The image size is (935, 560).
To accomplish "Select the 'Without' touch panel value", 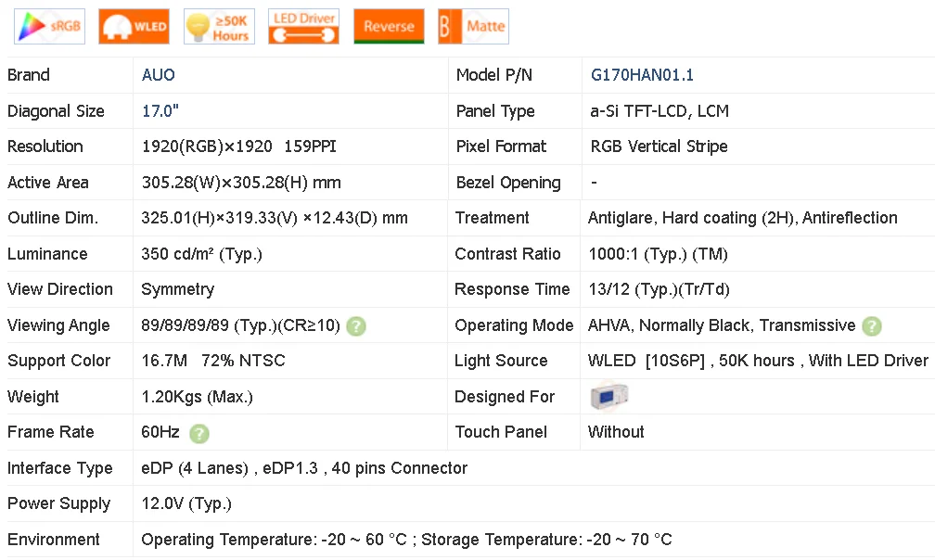I will point(616,432).
